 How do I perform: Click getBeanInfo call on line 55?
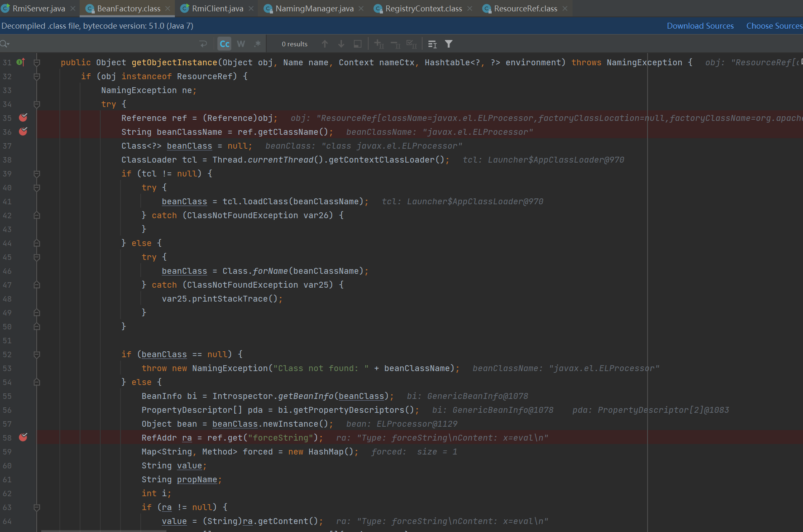(x=306, y=396)
